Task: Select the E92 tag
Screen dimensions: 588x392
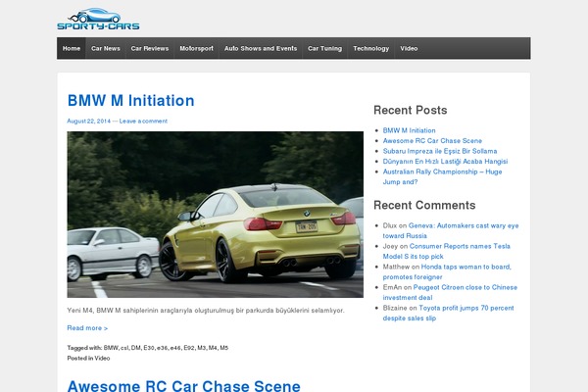Action: [x=189, y=348]
